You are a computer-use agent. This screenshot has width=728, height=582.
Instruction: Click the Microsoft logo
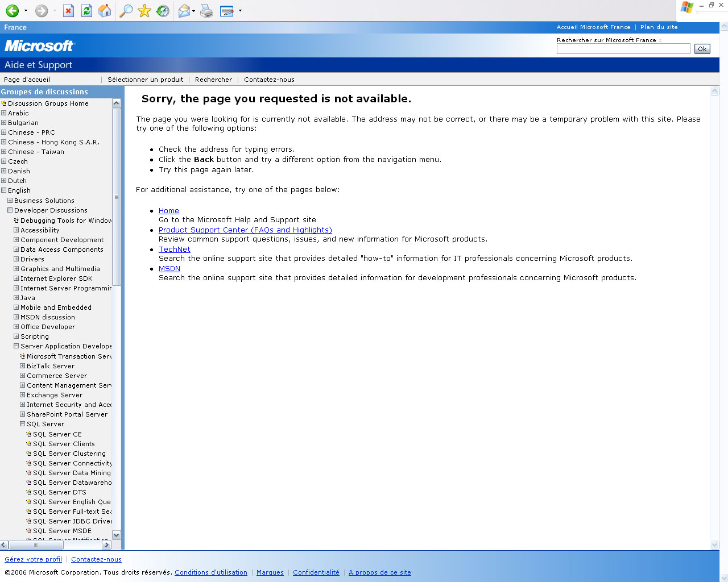pyautogui.click(x=39, y=45)
